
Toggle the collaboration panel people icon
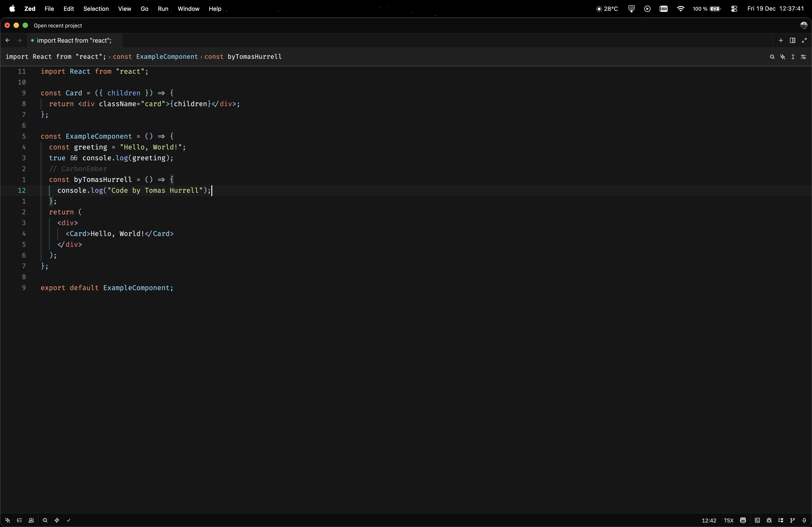[x=31, y=520]
